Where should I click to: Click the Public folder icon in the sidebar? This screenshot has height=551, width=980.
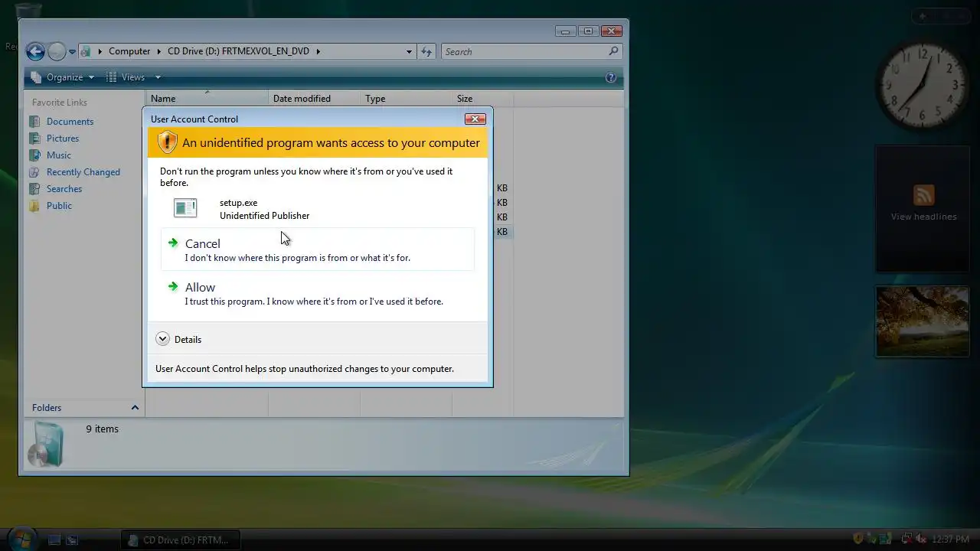point(34,206)
